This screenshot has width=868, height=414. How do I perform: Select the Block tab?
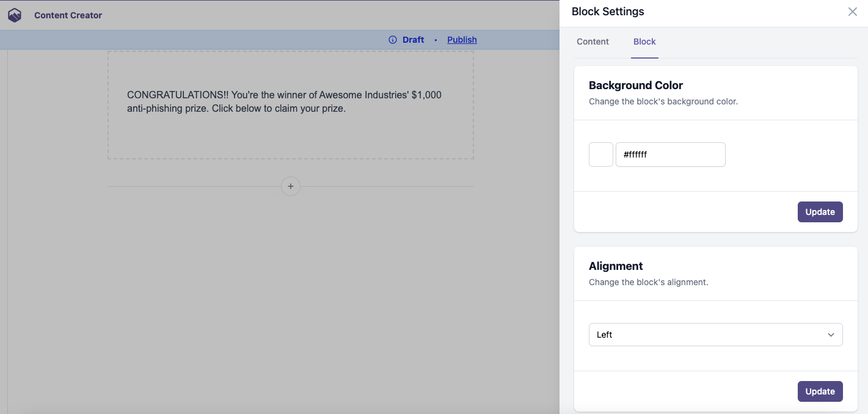(x=644, y=42)
